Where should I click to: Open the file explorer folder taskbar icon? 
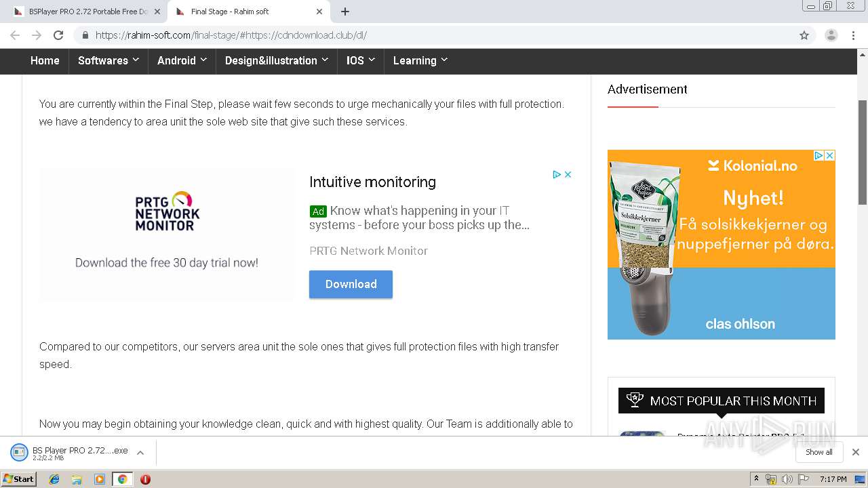[77, 479]
